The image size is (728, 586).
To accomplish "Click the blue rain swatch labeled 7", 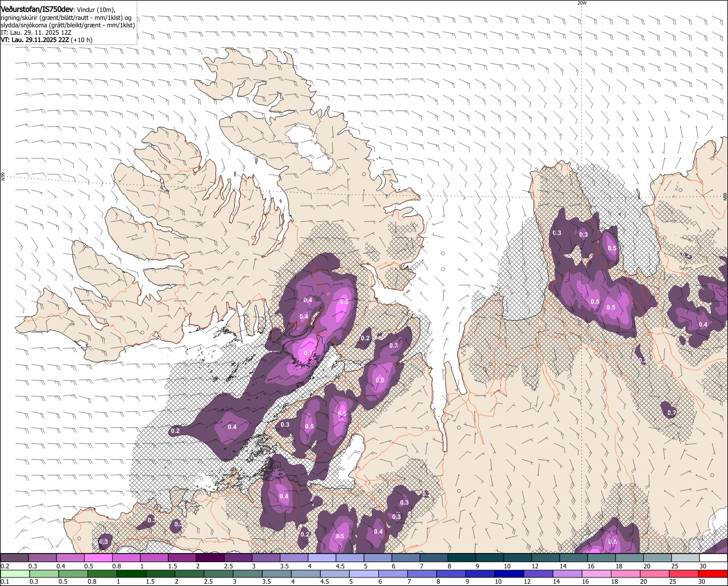I will point(423,573).
